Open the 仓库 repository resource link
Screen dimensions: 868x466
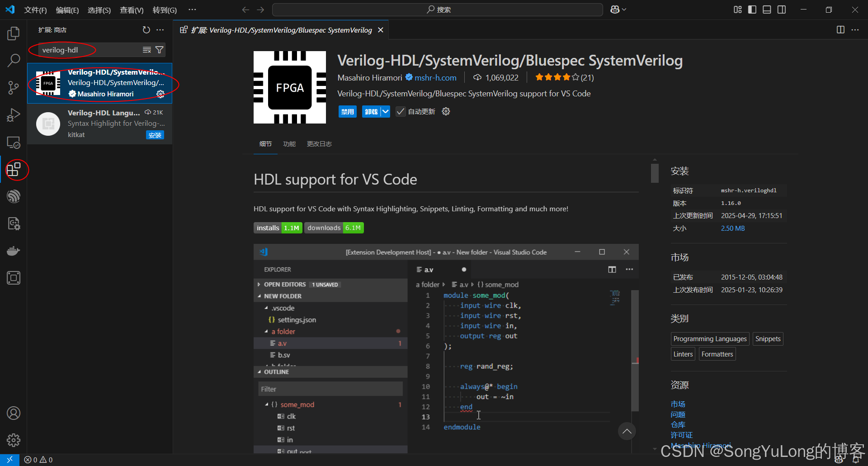coord(678,425)
